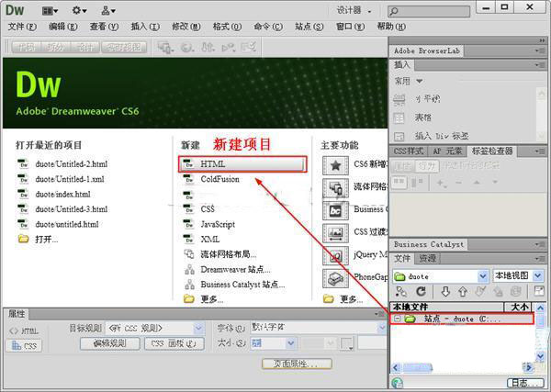Click the globe status icon below Files panel
551x392 pixels.
pos(397,383)
